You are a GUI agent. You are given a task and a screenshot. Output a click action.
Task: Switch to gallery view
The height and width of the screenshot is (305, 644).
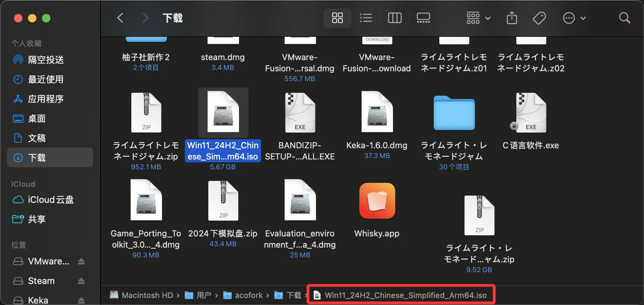[x=423, y=18]
